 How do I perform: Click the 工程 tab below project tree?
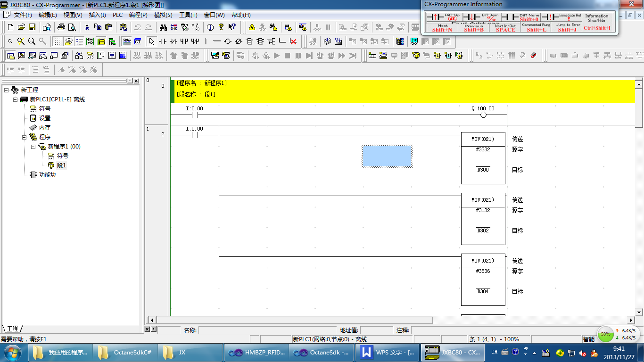[x=12, y=329]
